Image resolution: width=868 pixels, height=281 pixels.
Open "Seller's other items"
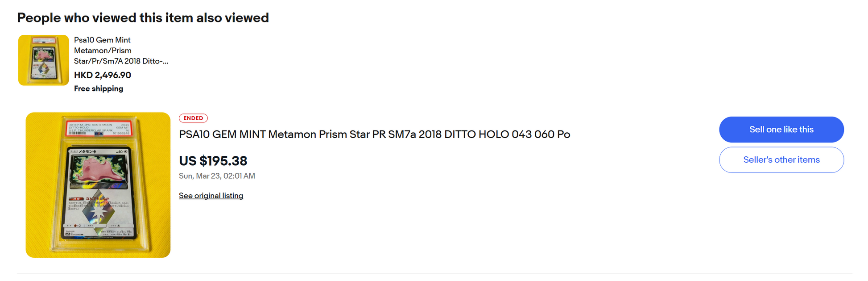point(781,160)
